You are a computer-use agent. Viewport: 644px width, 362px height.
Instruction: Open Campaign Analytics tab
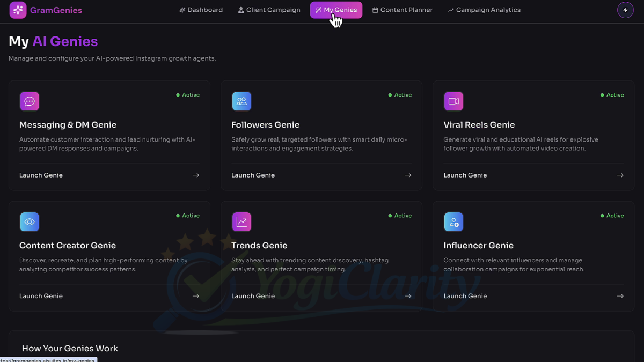coord(484,10)
